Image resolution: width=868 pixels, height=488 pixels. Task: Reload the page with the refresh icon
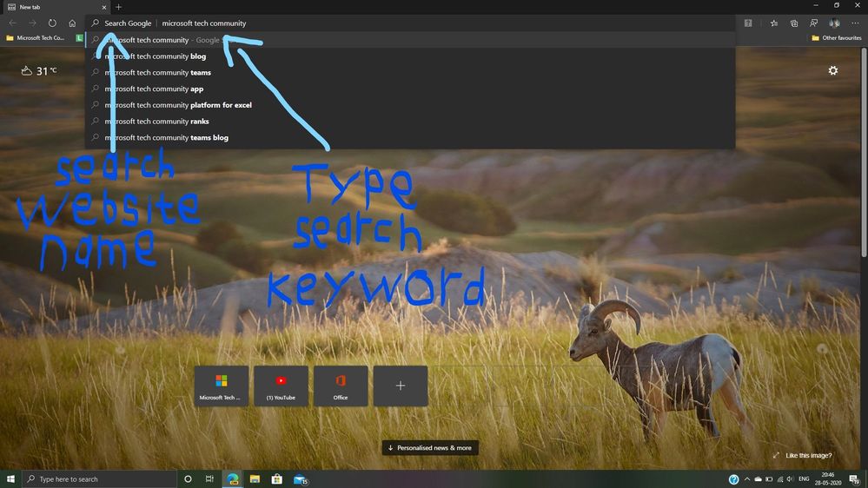pyautogui.click(x=52, y=23)
